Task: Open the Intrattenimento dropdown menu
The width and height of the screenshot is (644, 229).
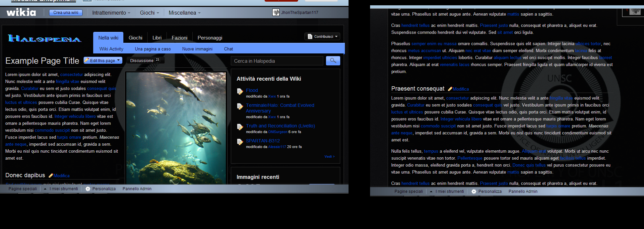Action: 111,13
